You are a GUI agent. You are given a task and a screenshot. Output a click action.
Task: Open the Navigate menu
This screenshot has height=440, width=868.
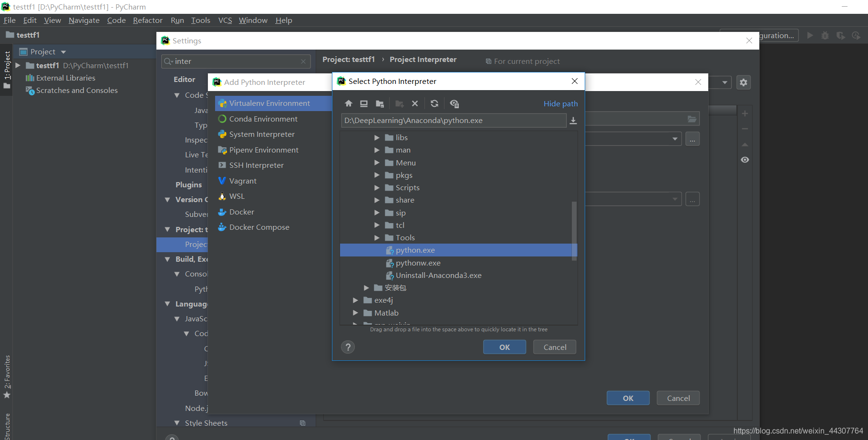point(84,20)
